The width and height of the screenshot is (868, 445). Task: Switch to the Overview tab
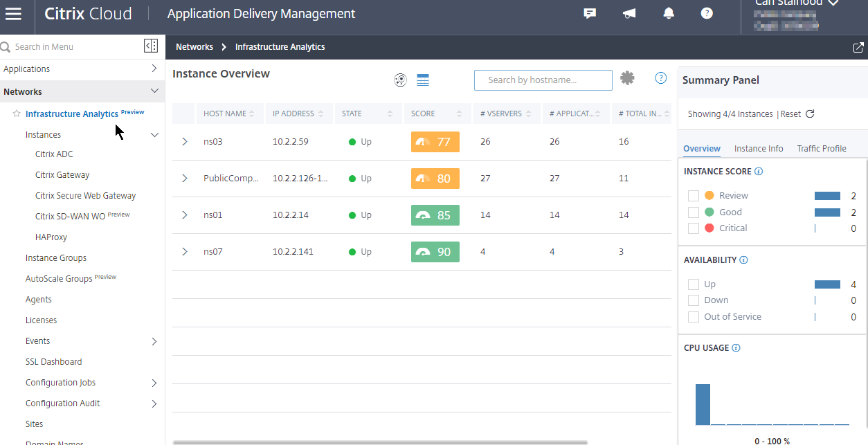click(x=702, y=149)
